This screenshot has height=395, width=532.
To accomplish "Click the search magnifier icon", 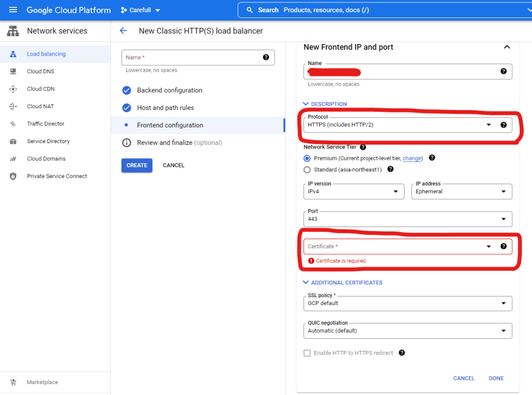I will coord(250,10).
